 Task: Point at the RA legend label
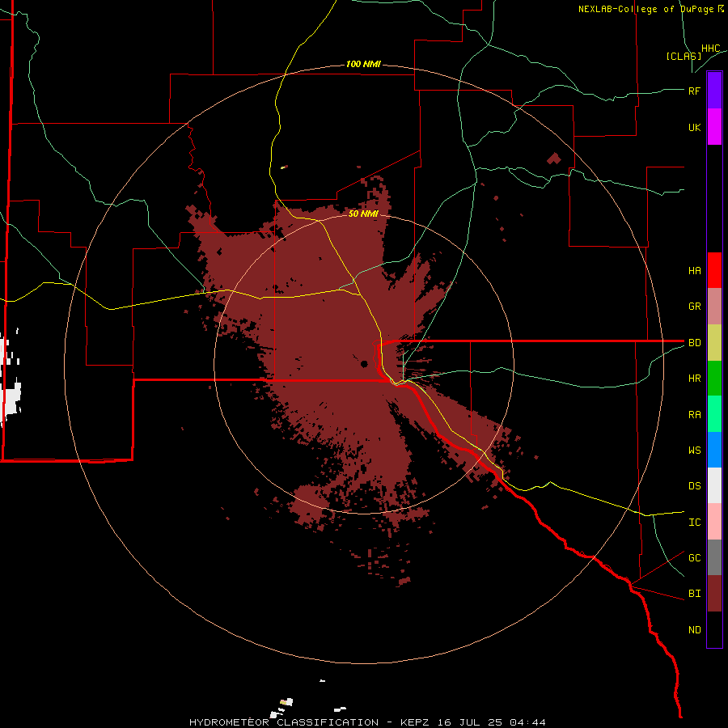pos(694,415)
